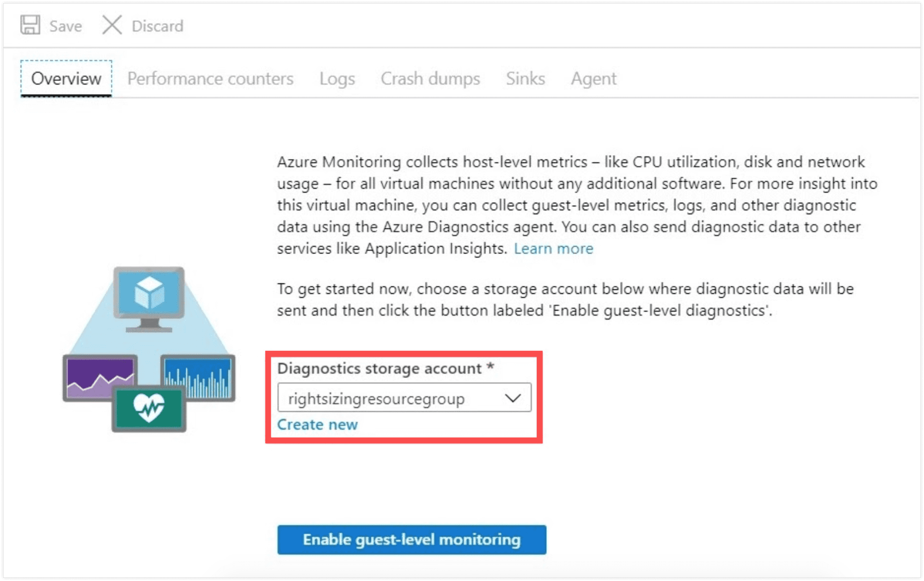Open the Performance counters tab
The height and width of the screenshot is (581, 924).
click(210, 79)
